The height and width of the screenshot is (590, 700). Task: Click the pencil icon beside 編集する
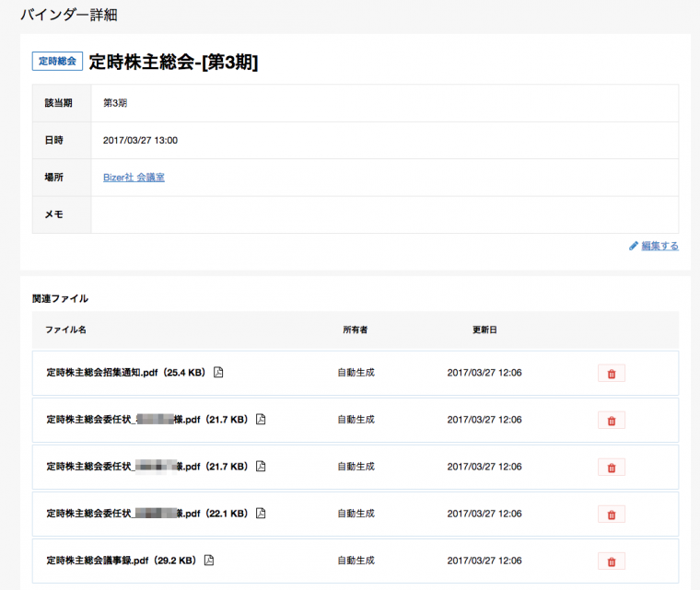[634, 246]
